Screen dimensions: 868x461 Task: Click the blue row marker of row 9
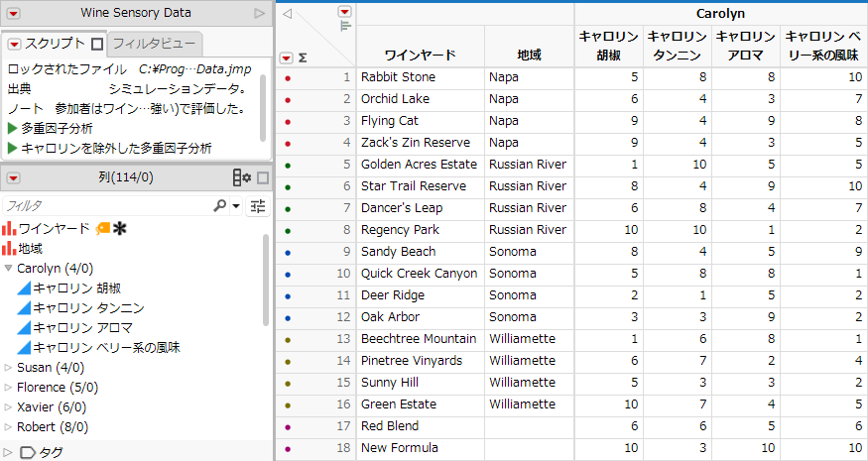click(x=287, y=253)
